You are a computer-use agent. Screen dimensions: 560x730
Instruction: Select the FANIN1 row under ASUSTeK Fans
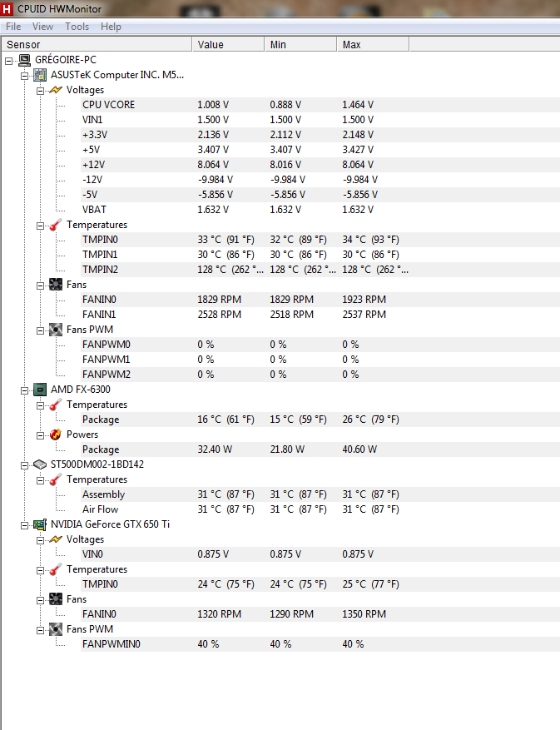pos(320,315)
